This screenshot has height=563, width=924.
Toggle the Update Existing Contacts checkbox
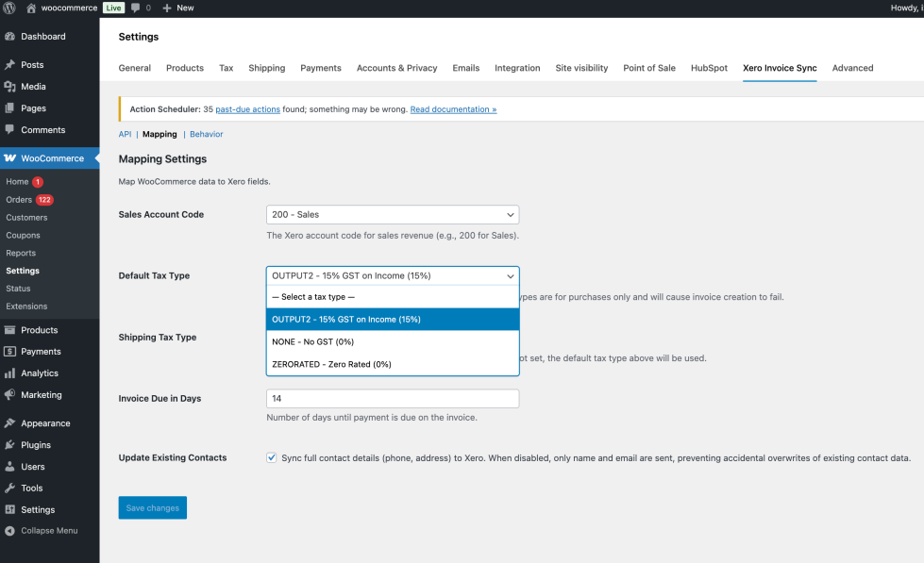point(272,457)
